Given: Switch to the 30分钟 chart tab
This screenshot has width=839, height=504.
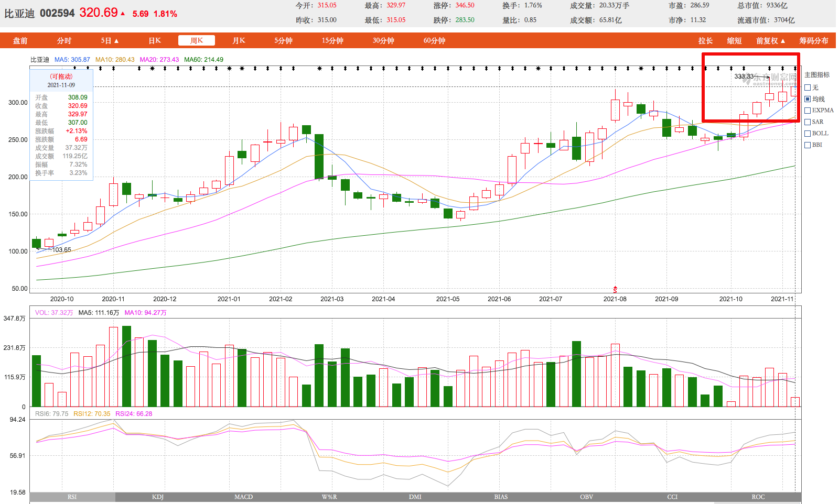Looking at the screenshot, I should coord(383,40).
